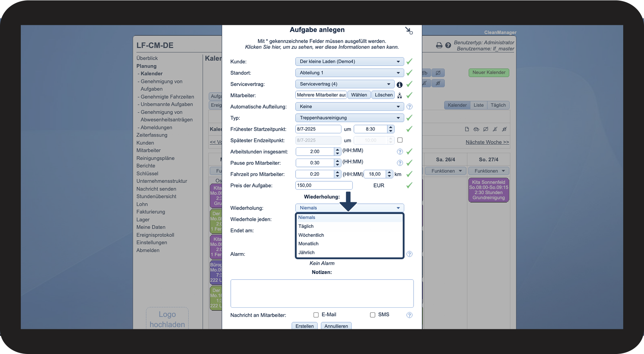The image size is (644, 354).
Task: Open help for Arbeitstunden insgesamt
Action: point(400,152)
